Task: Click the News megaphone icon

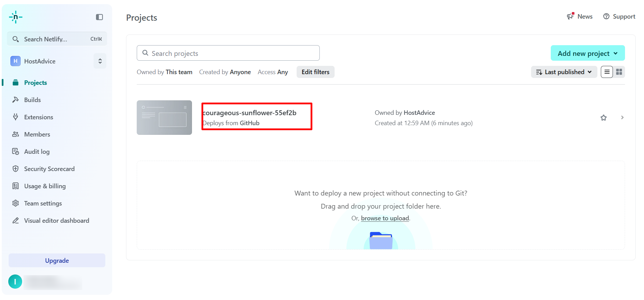Action: click(x=570, y=16)
